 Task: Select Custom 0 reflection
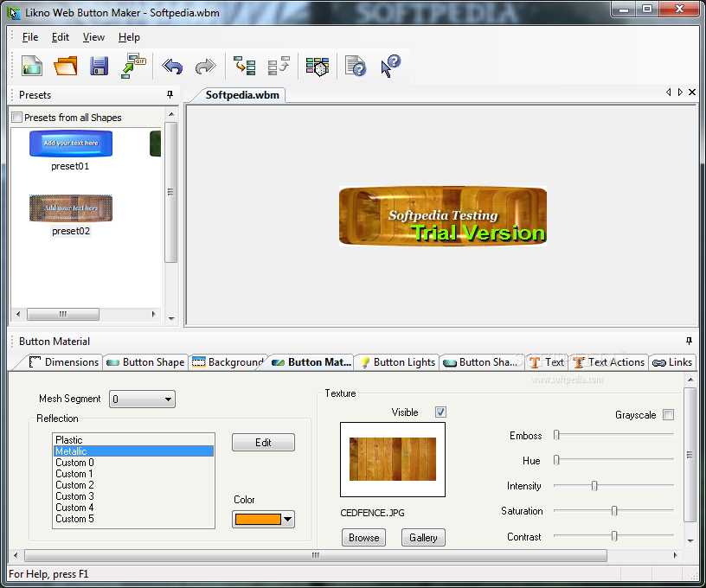pos(134,463)
